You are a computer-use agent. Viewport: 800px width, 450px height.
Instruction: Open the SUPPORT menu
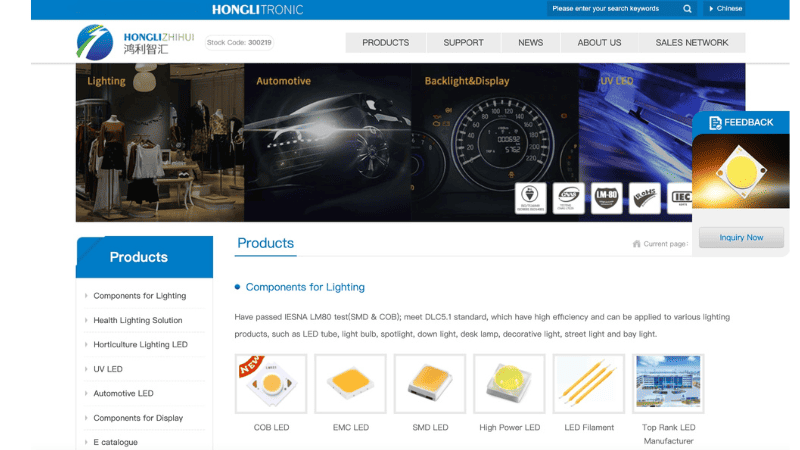pyautogui.click(x=463, y=43)
